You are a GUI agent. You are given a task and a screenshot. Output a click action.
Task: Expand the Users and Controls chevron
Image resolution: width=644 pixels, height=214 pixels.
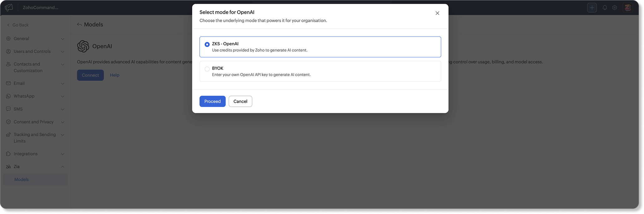point(63,52)
